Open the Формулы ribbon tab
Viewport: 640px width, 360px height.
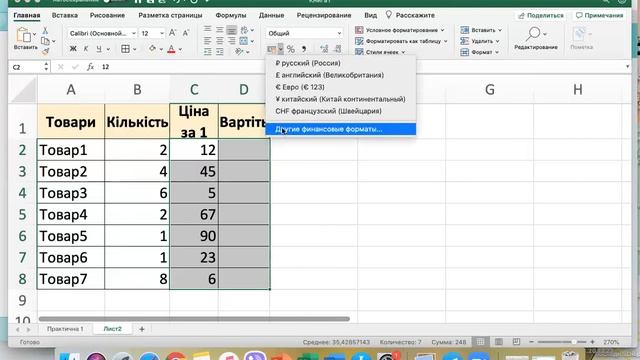(x=231, y=15)
